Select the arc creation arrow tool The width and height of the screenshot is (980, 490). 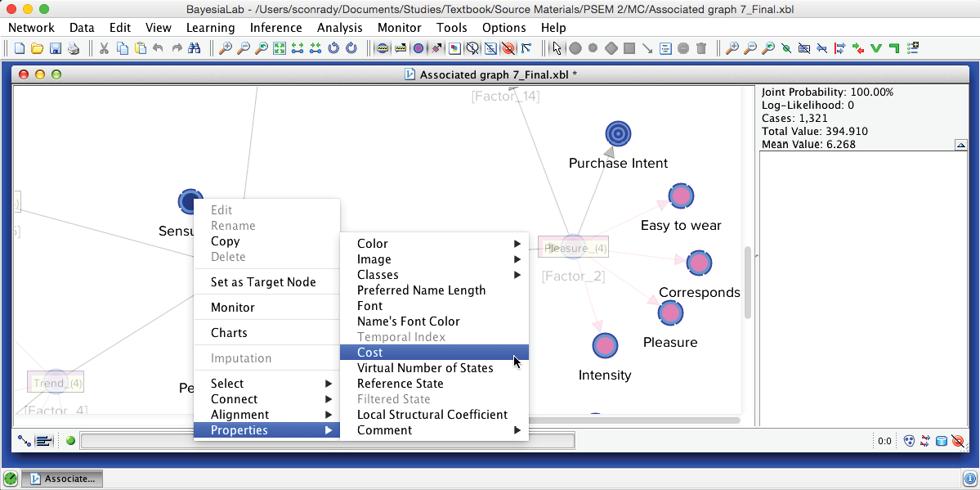(x=647, y=48)
